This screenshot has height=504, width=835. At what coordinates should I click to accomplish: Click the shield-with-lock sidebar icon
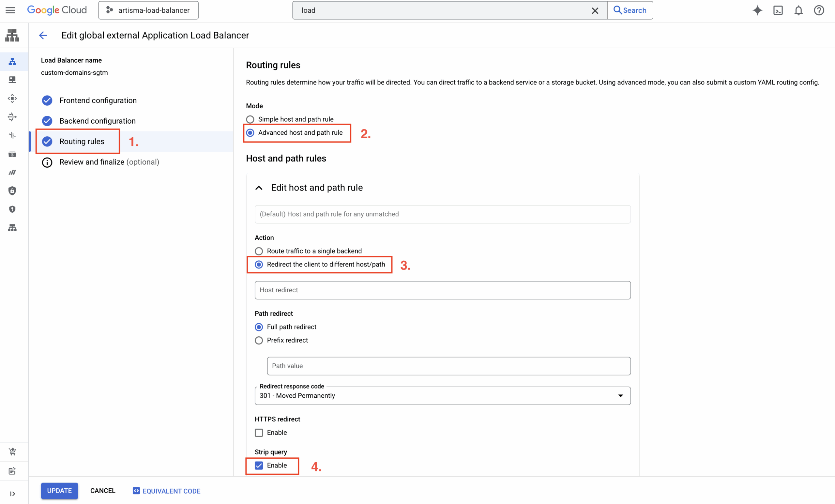pos(12,191)
